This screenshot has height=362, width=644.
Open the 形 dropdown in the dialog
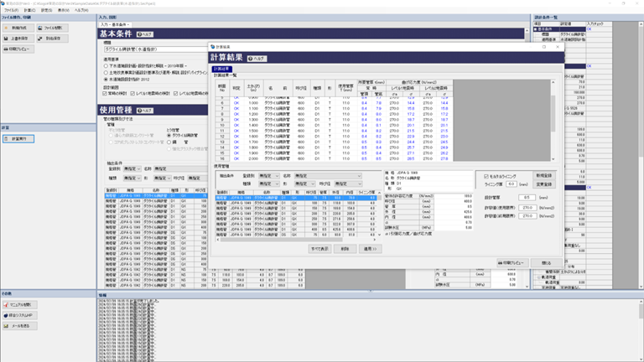click(304, 184)
